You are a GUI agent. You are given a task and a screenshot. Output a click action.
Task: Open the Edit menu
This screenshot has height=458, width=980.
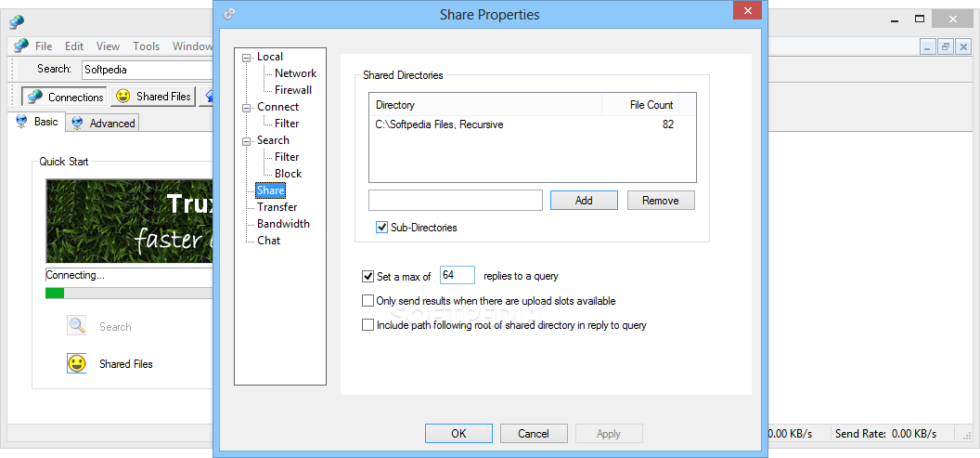click(x=74, y=46)
